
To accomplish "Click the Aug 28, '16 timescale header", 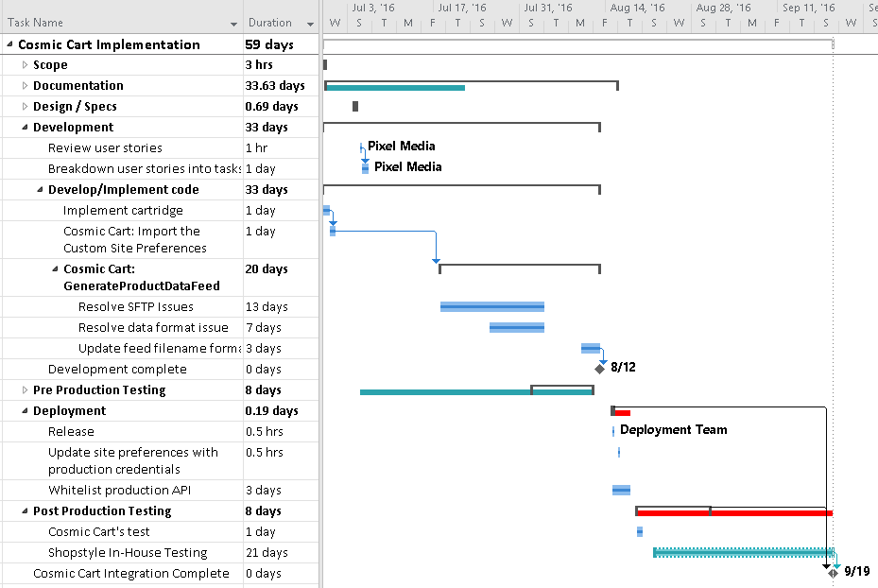I will [x=723, y=8].
